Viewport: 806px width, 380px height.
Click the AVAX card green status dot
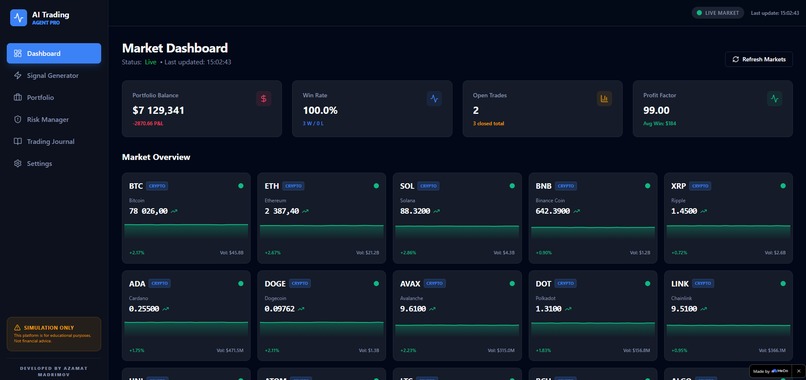tap(512, 283)
